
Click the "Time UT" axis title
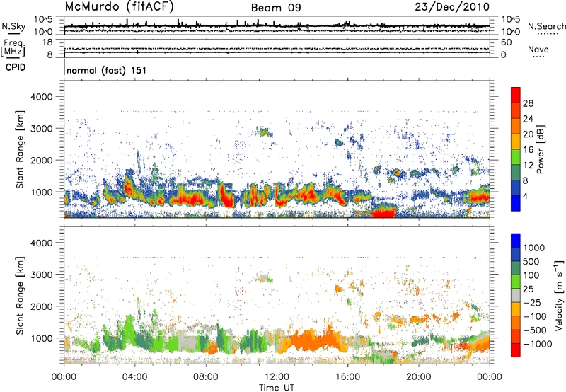point(277,388)
